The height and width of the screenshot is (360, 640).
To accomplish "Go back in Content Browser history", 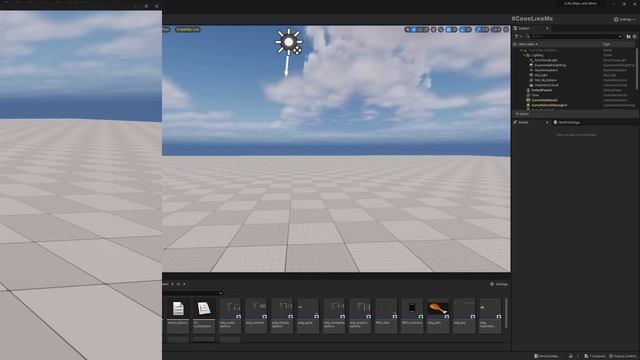I will (172, 284).
